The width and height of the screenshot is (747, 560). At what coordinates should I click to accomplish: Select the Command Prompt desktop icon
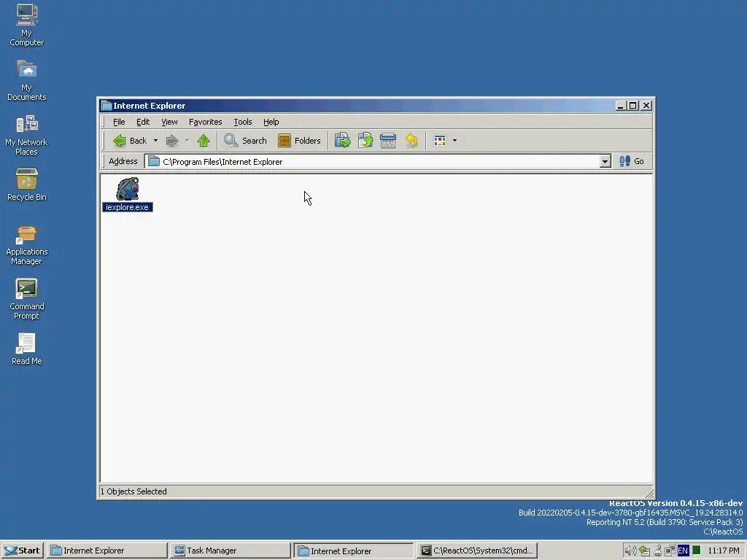pos(27,299)
